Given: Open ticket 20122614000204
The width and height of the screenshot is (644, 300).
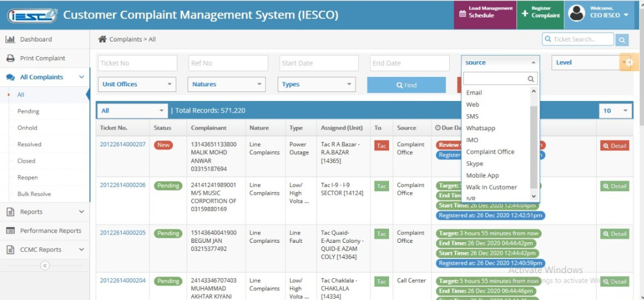Looking at the screenshot, I should tap(123, 281).
